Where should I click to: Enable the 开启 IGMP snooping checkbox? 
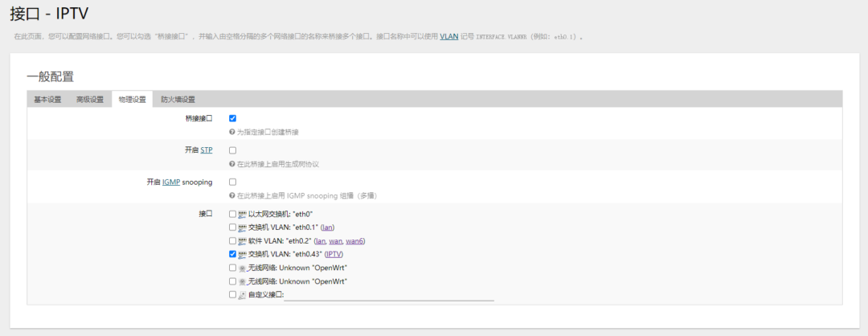(x=232, y=182)
